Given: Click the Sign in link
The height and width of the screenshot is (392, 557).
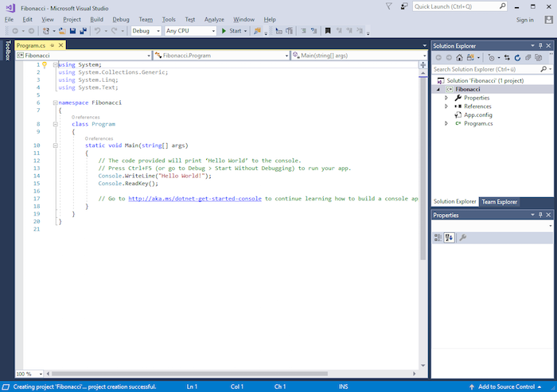Looking at the screenshot, I should click(525, 20).
